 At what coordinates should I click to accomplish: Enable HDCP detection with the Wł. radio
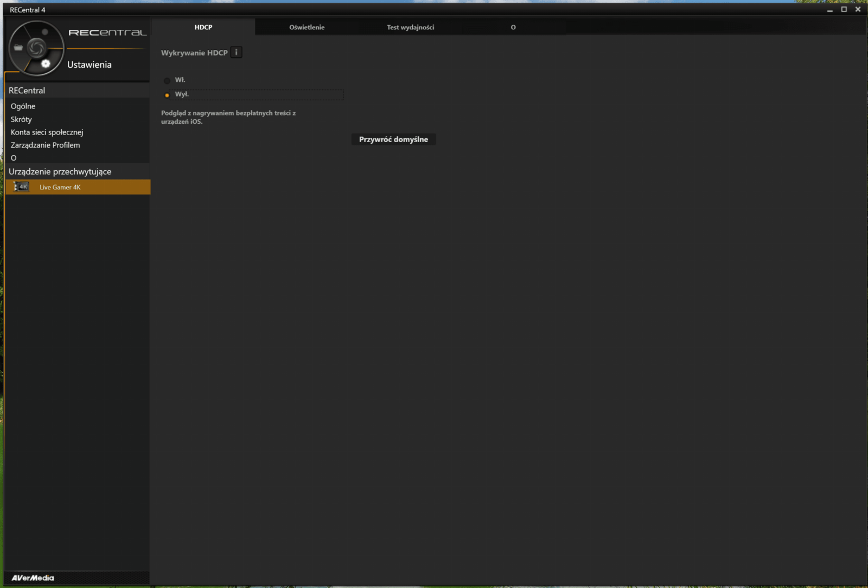167,80
